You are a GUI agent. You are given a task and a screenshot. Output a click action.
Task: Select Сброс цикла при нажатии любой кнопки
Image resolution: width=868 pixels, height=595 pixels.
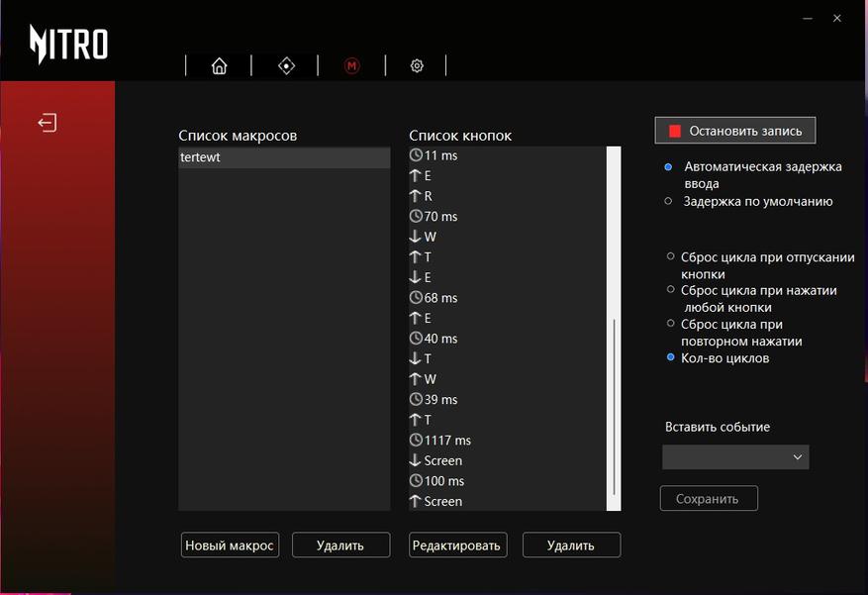click(x=670, y=289)
